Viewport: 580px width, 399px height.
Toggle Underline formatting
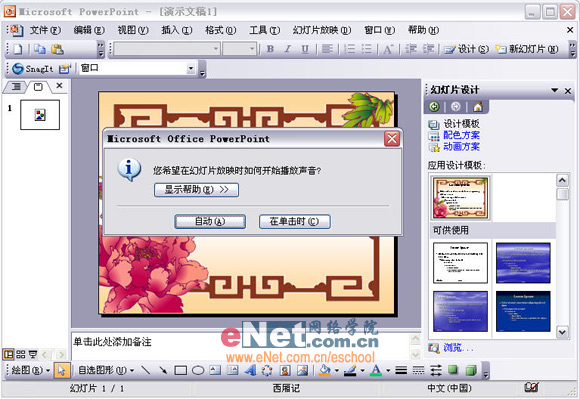305,49
